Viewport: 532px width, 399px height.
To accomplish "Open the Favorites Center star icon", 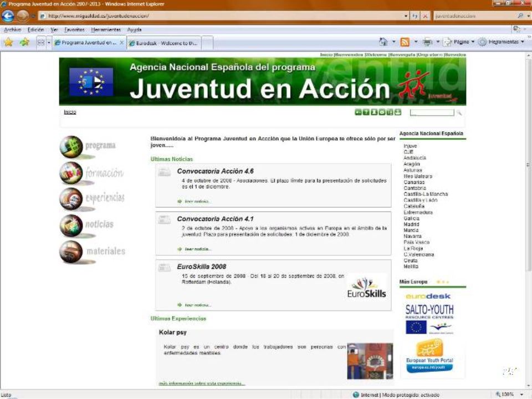I will 8,42.
